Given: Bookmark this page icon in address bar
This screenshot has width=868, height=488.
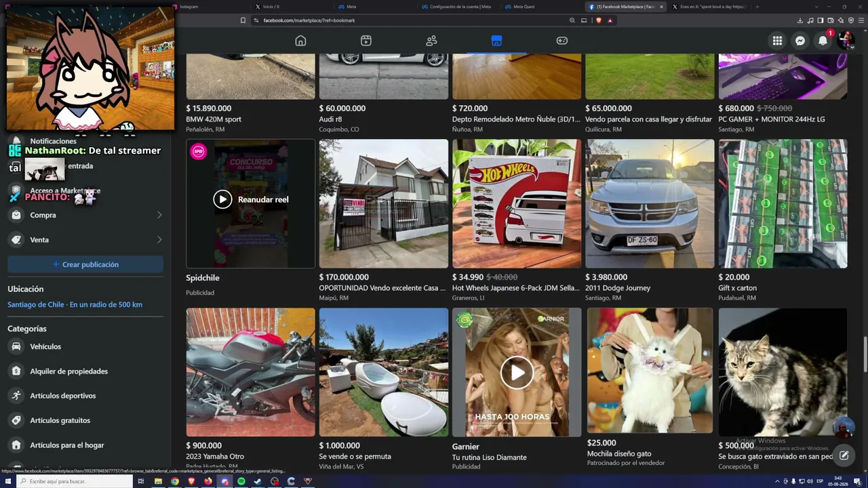Looking at the screenshot, I should [x=243, y=20].
